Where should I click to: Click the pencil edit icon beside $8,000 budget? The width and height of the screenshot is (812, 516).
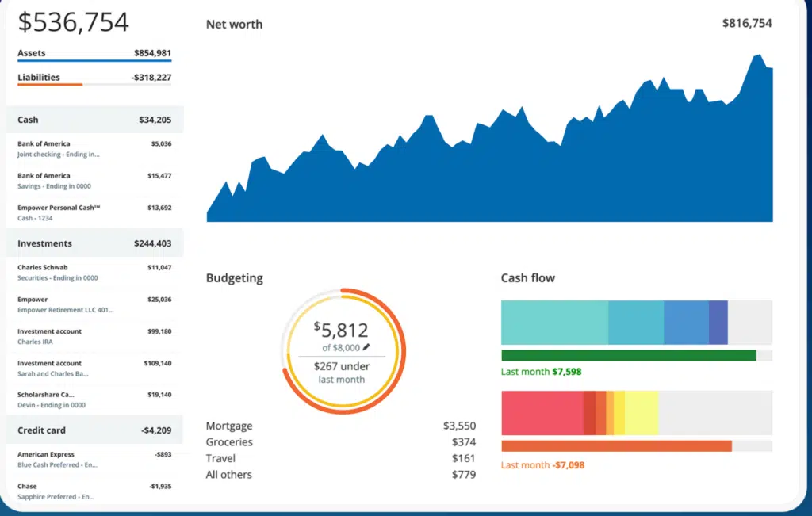[366, 348]
